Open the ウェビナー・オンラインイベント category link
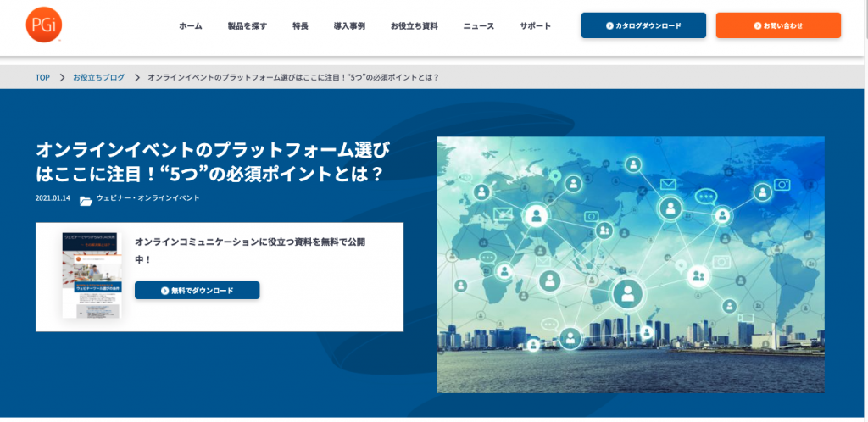868x422 pixels. coord(147,198)
